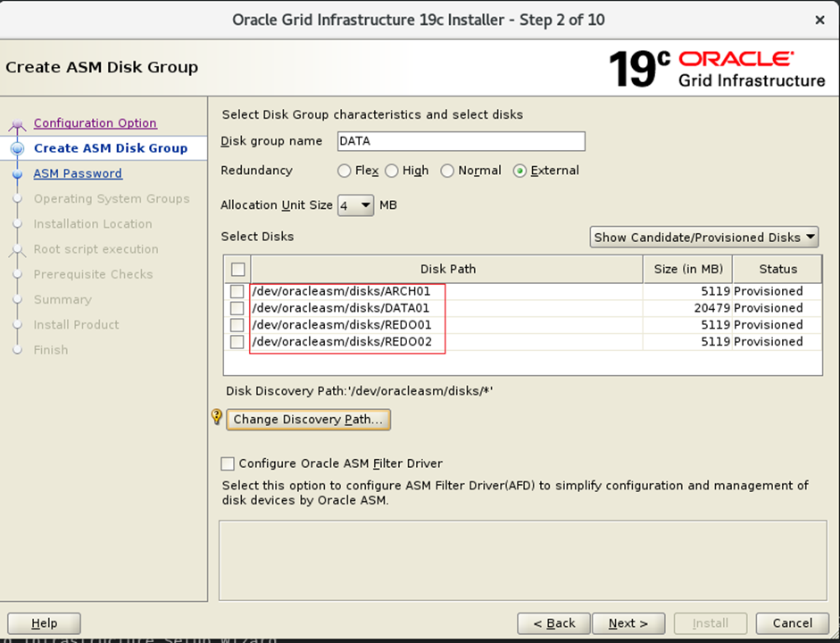
Task: Check the REDO02 disk checkbox
Action: coord(237,342)
